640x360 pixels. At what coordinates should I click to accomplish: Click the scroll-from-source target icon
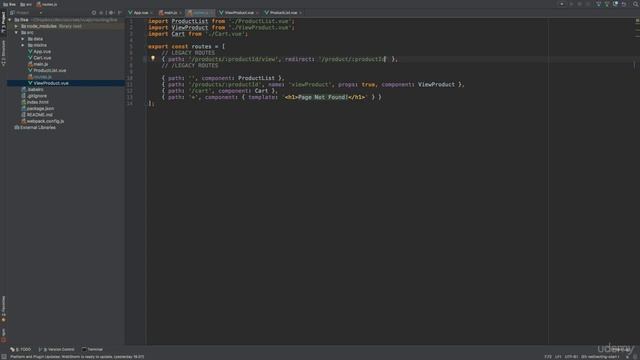pyautogui.click(x=94, y=13)
